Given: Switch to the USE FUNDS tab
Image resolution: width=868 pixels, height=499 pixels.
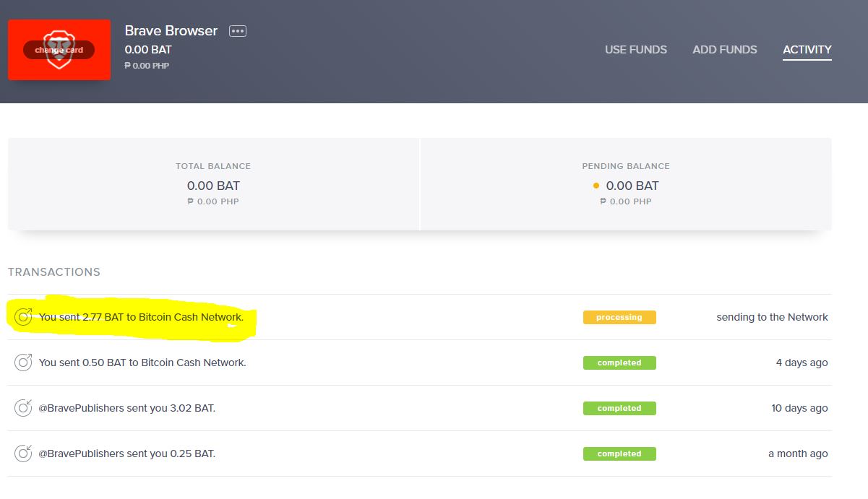Looking at the screenshot, I should (x=636, y=50).
